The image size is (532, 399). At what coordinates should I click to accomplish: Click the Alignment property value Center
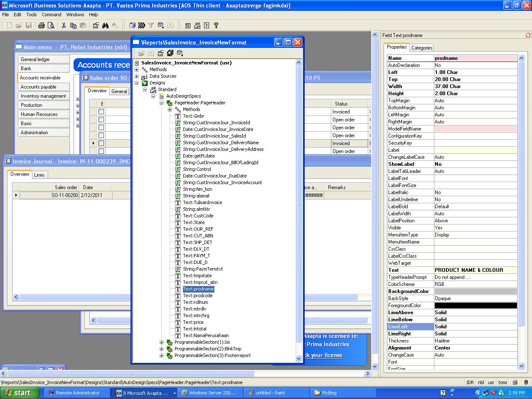coord(475,348)
